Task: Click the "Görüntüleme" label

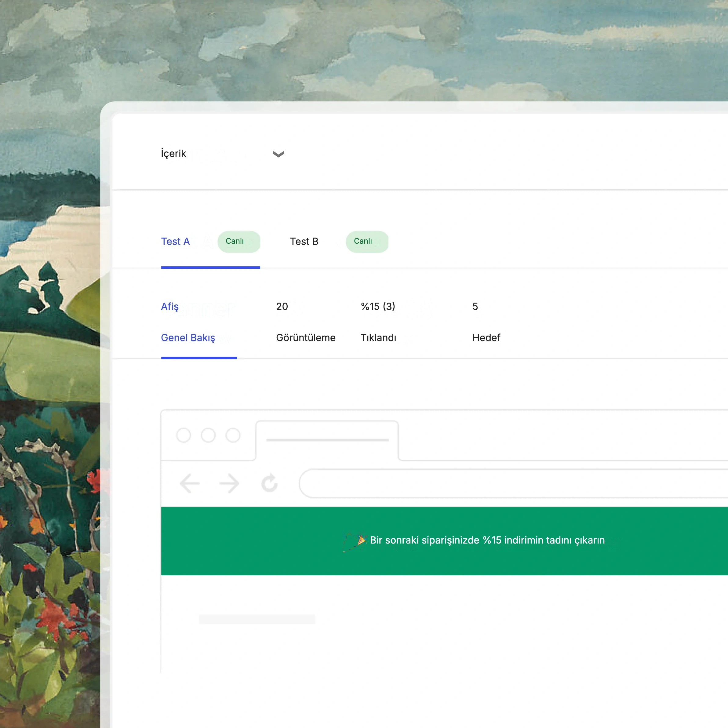Action: click(x=306, y=338)
